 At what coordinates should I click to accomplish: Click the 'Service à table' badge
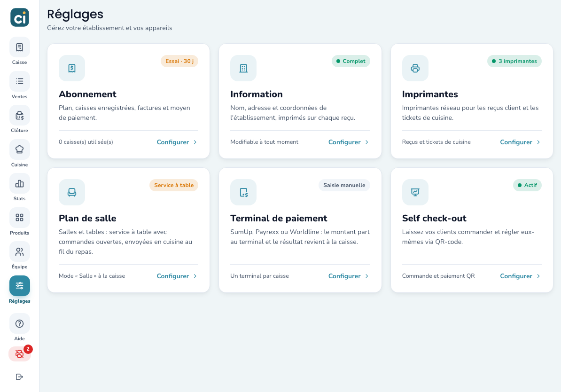(174, 185)
